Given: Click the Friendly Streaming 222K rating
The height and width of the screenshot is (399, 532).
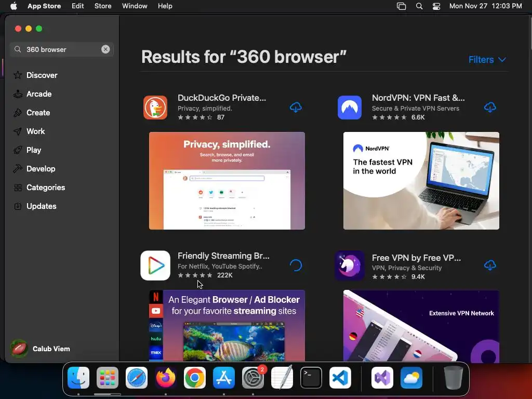Looking at the screenshot, I should tap(205, 275).
